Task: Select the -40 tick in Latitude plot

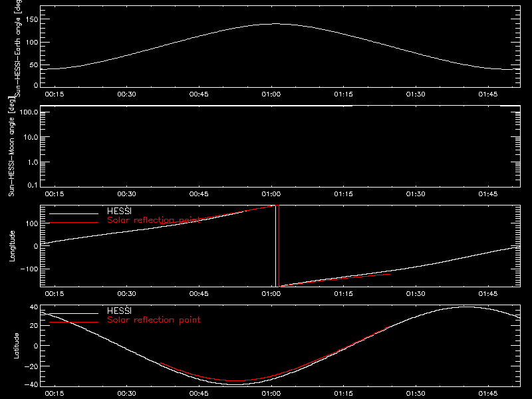Action: coord(31,385)
